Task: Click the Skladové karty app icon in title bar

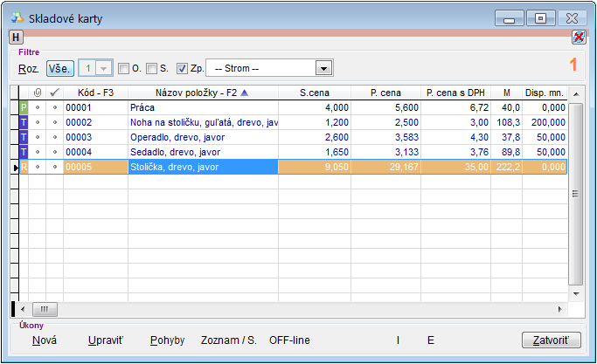Action: tap(17, 17)
